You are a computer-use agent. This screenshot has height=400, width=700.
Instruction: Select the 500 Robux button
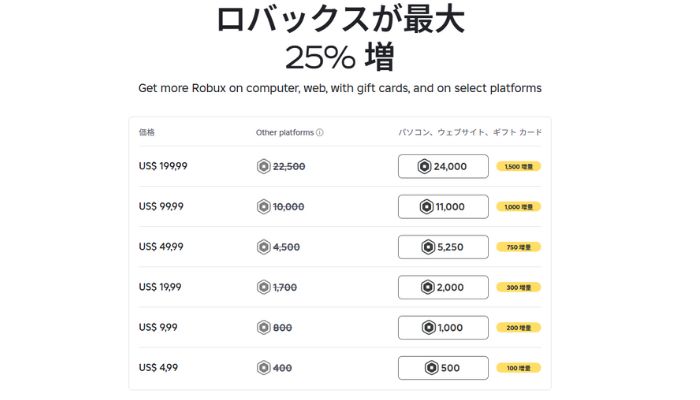pos(443,368)
